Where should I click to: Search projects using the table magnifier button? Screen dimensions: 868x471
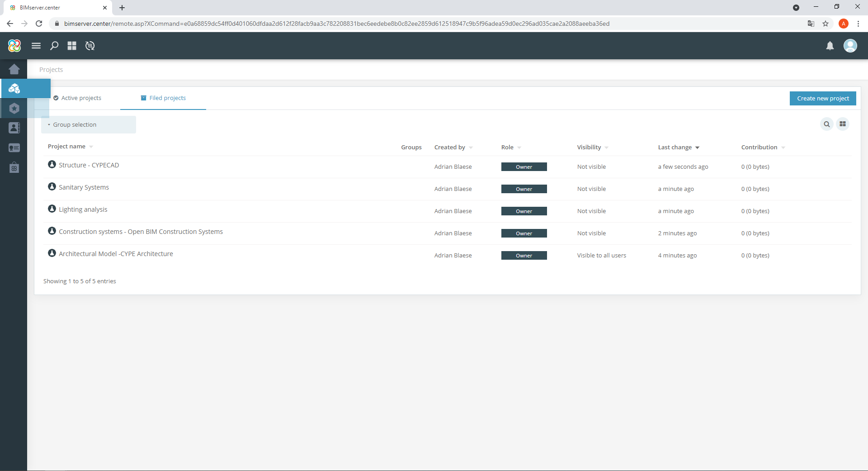pyautogui.click(x=827, y=124)
